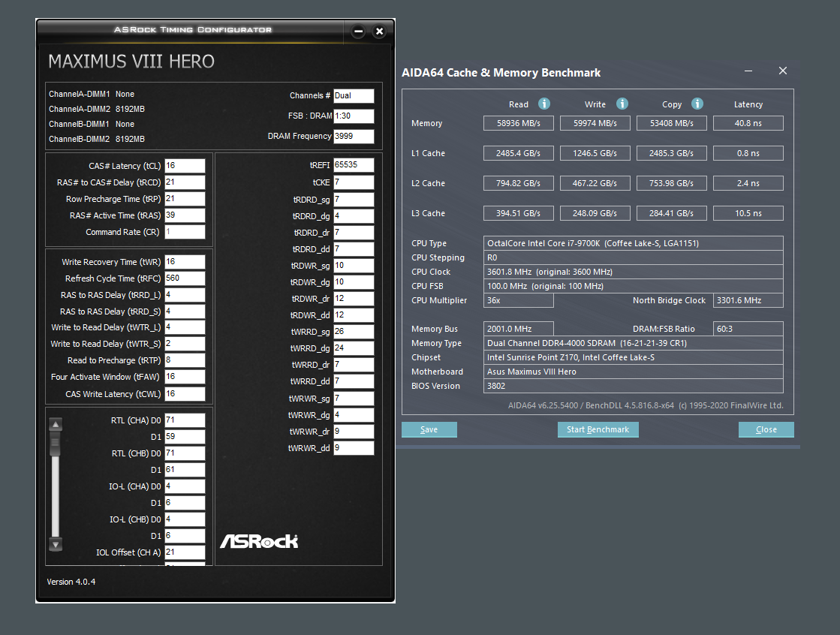
Task: Click Memory Latency result 40.8 ns
Action: click(748, 123)
